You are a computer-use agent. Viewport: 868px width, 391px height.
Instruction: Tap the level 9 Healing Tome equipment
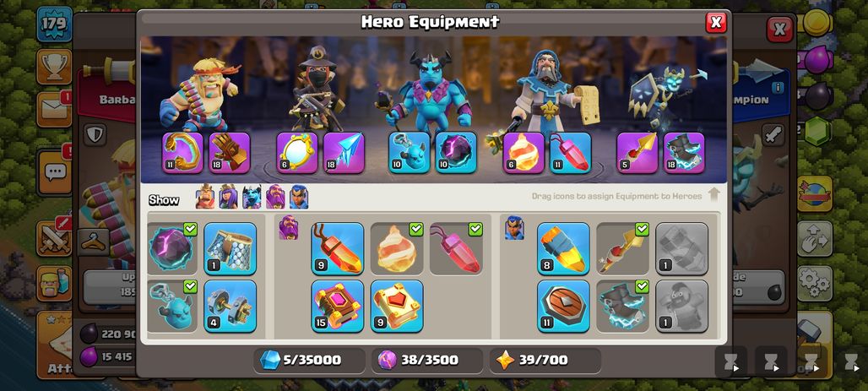pyautogui.click(x=397, y=306)
